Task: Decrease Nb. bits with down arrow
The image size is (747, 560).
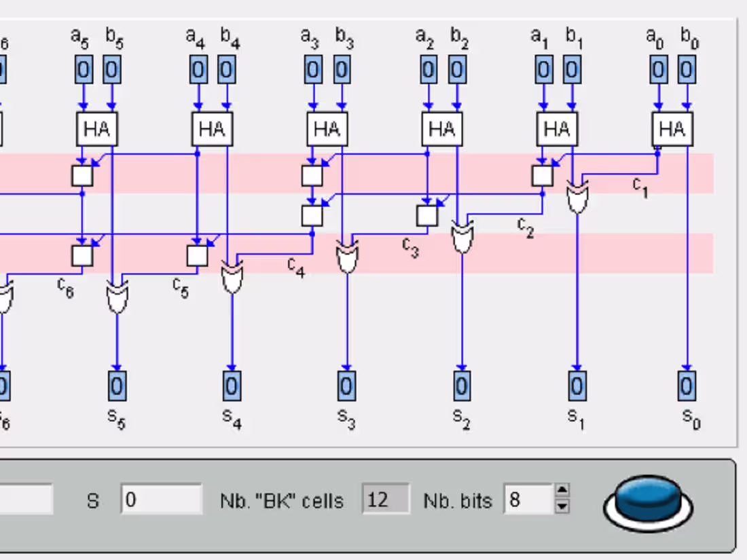Action: click(x=562, y=506)
